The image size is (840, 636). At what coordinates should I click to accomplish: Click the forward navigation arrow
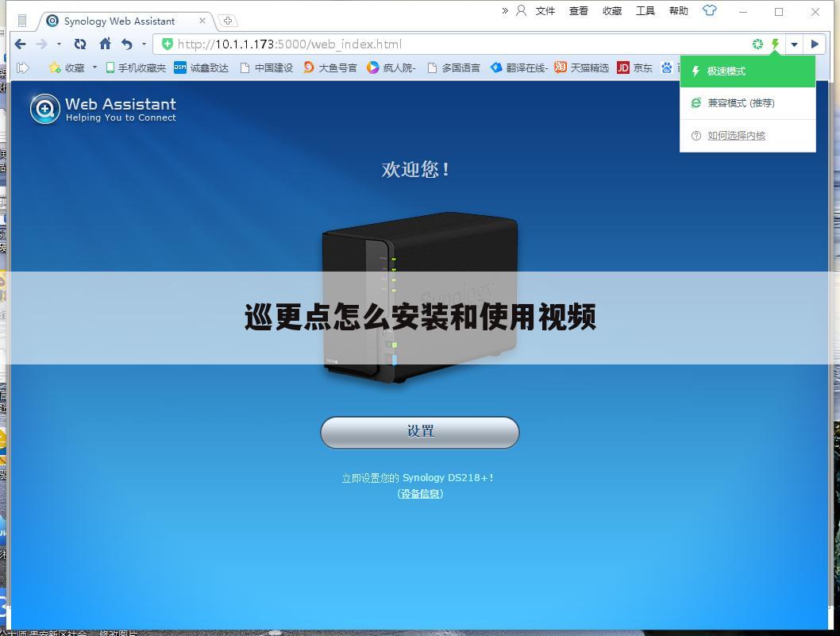(42, 44)
